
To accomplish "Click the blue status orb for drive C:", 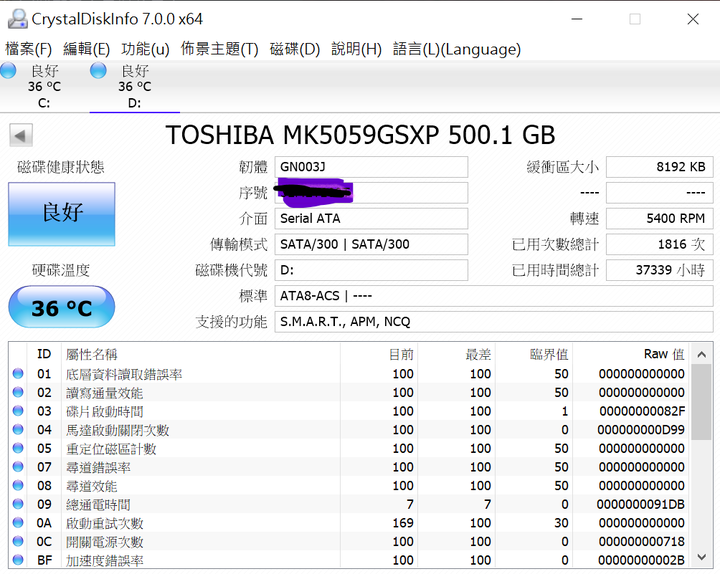I will (8, 71).
